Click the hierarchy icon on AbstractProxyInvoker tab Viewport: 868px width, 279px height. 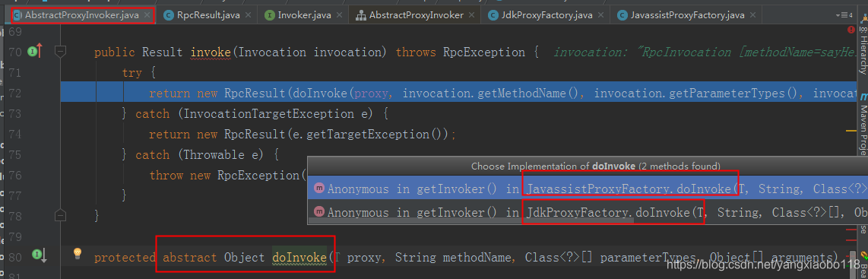click(x=360, y=15)
